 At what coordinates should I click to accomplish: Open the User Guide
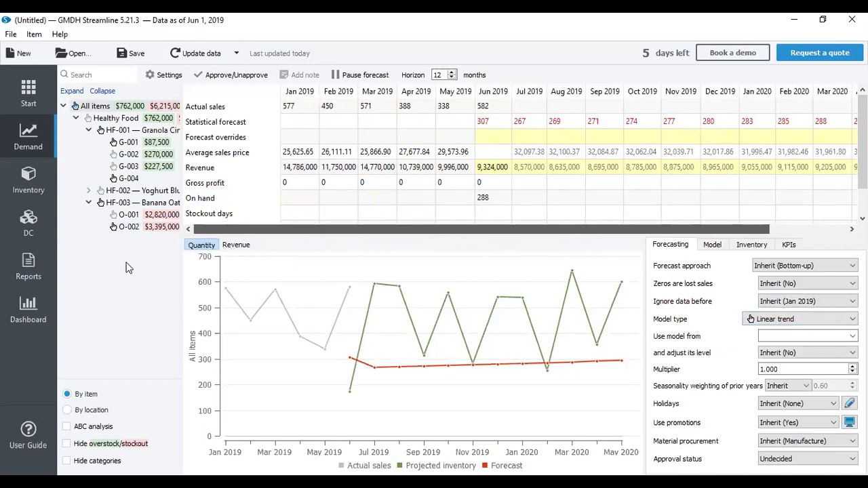click(x=28, y=435)
